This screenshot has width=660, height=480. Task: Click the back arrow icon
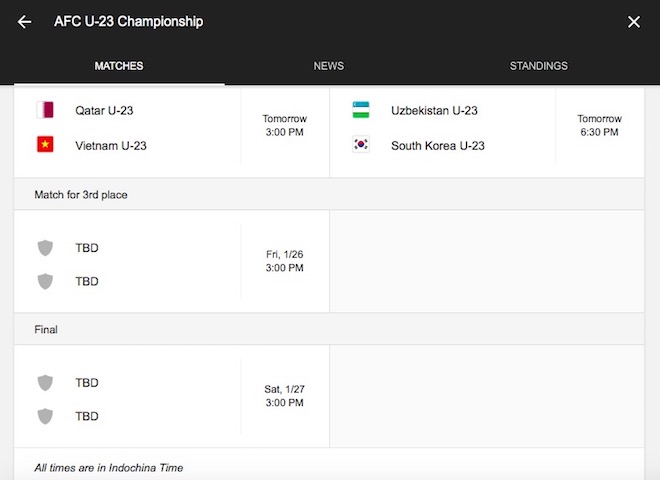pyautogui.click(x=25, y=22)
